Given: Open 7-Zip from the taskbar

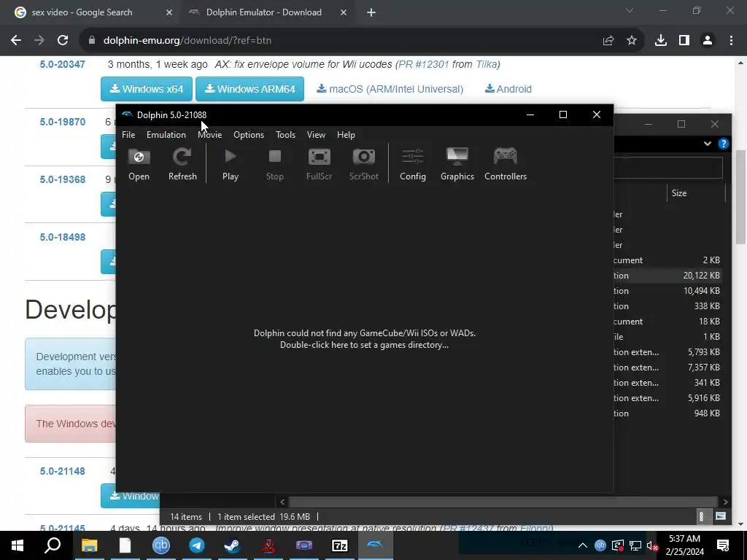Looking at the screenshot, I should coord(340,545).
